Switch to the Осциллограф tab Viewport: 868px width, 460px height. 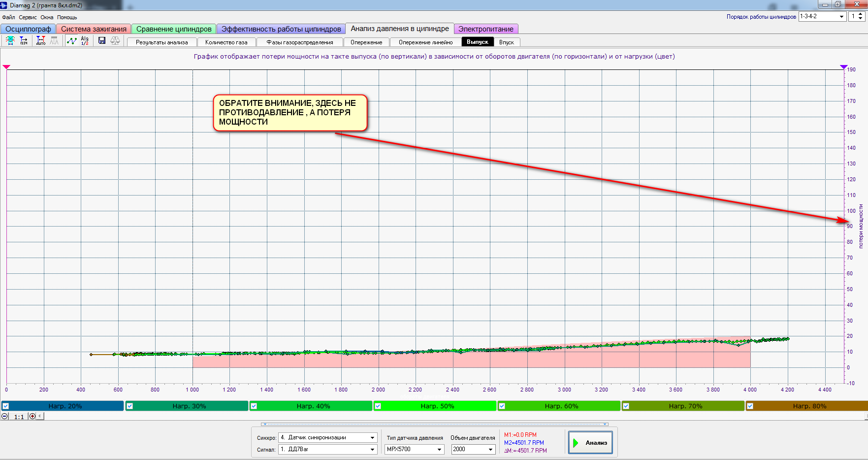pyautogui.click(x=28, y=29)
